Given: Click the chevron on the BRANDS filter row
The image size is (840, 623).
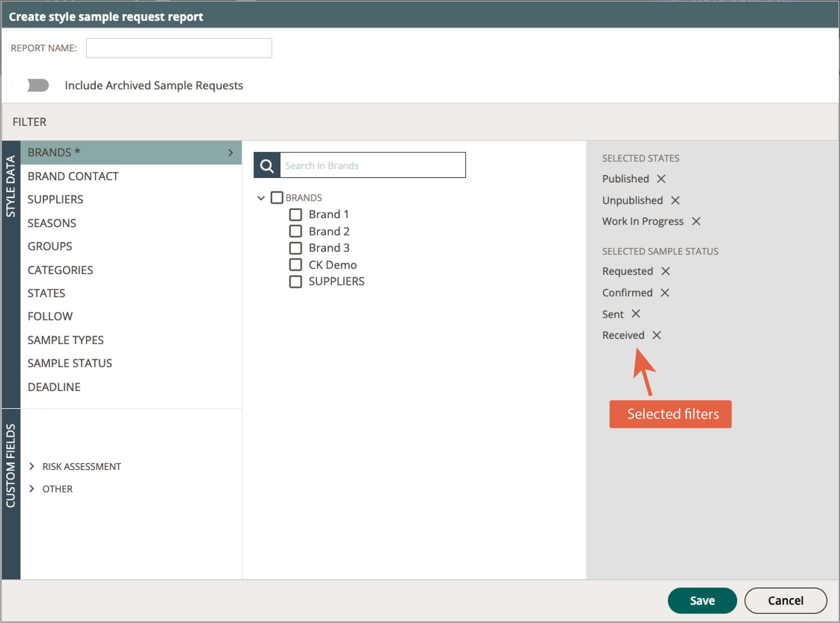Looking at the screenshot, I should click(x=230, y=152).
